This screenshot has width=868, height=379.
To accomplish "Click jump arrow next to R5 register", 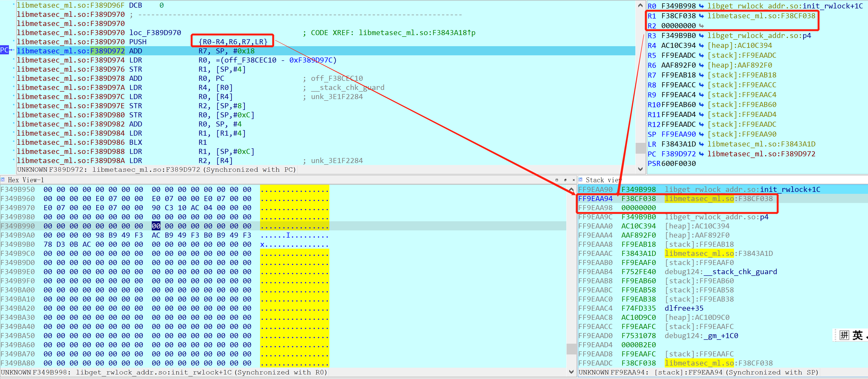I will [701, 55].
